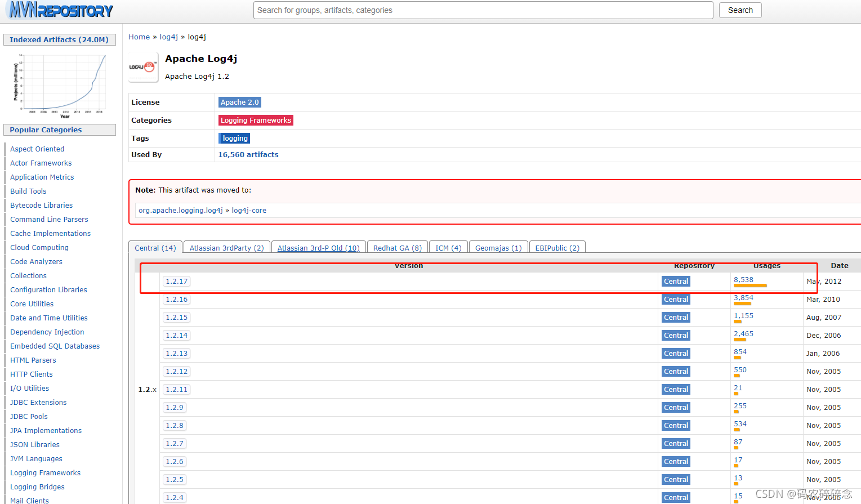Open version 1.2.11
Viewport: 861px width, 504px height.
[176, 390]
